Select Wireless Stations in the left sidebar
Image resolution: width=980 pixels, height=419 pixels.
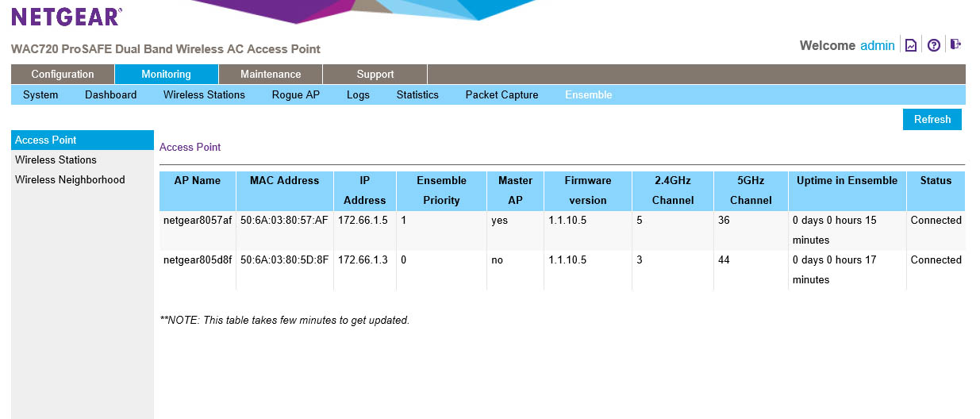pos(83,160)
